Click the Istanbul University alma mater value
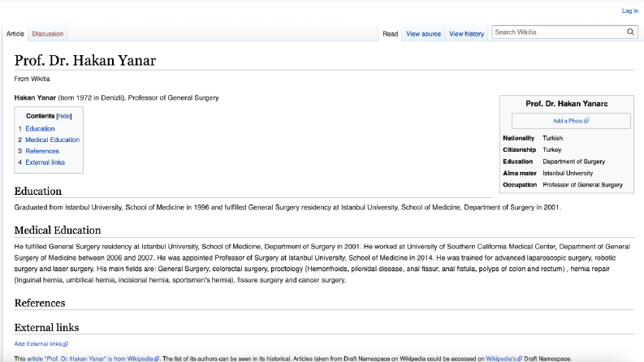644x362 pixels. coord(568,173)
